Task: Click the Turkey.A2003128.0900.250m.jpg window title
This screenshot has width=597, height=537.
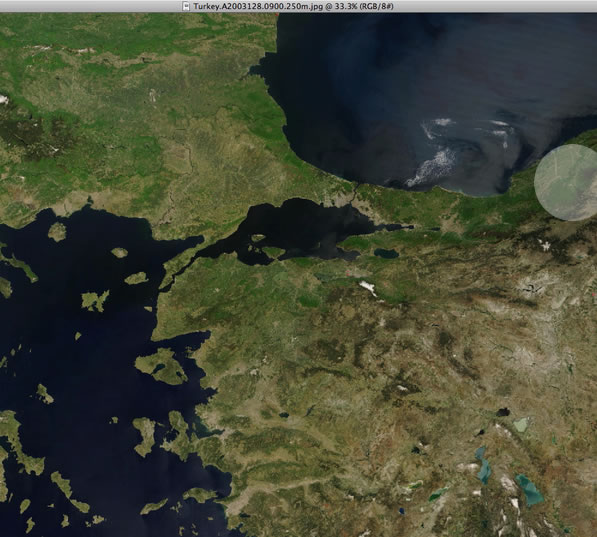Action: pyautogui.click(x=293, y=6)
